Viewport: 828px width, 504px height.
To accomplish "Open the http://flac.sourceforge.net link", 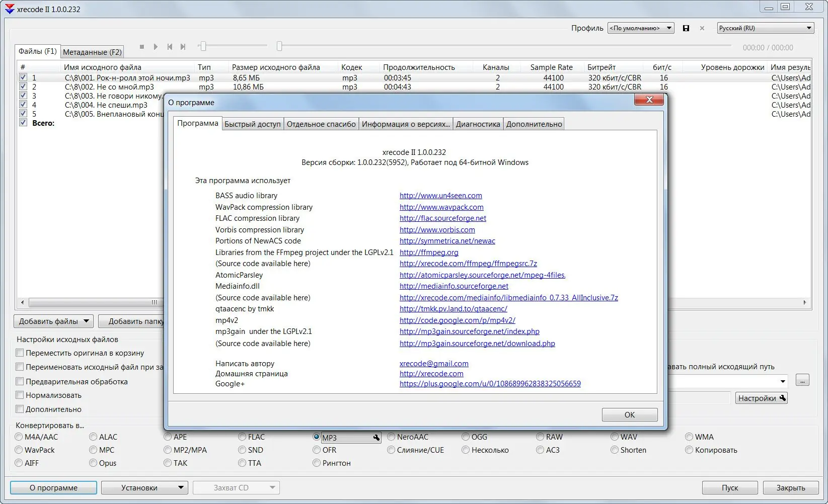I will coord(442,218).
